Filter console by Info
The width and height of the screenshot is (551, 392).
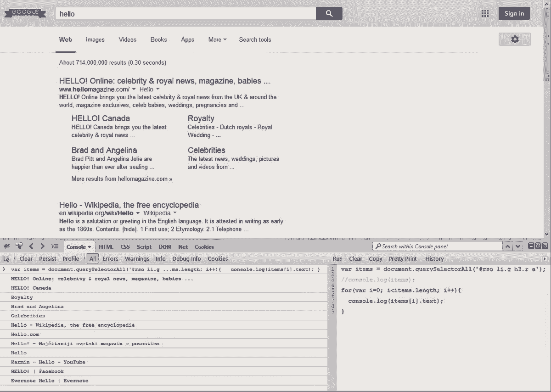tap(161, 258)
